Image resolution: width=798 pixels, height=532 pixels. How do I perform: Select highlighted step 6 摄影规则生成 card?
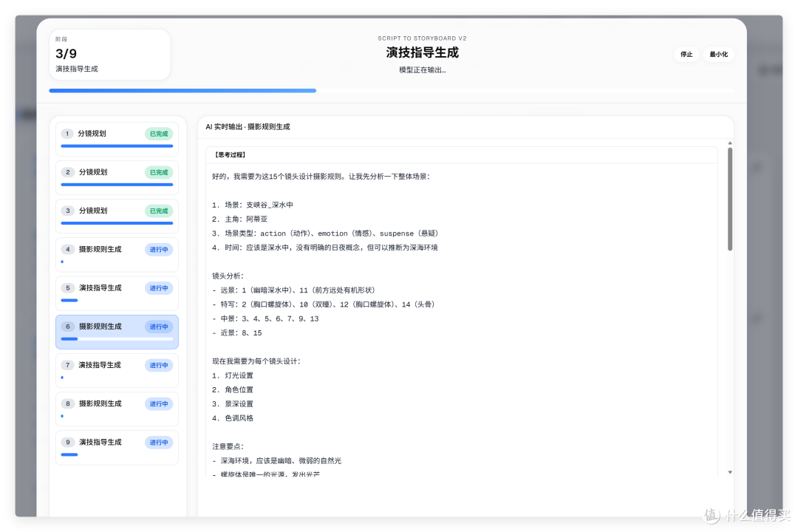click(x=117, y=332)
